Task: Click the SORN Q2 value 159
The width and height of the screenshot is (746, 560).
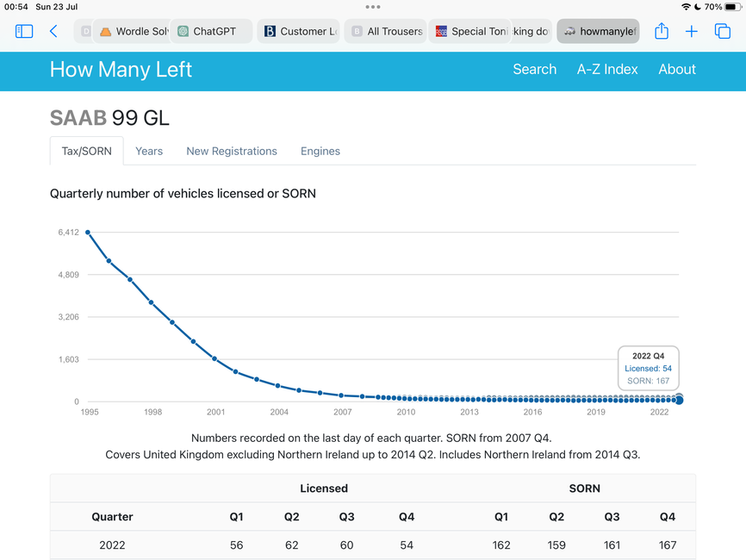Action: click(556, 545)
